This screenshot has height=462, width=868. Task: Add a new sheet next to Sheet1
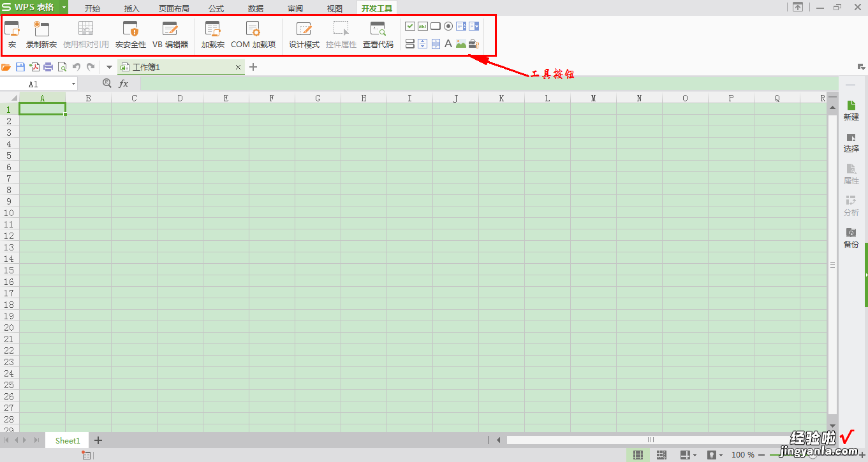click(98, 440)
